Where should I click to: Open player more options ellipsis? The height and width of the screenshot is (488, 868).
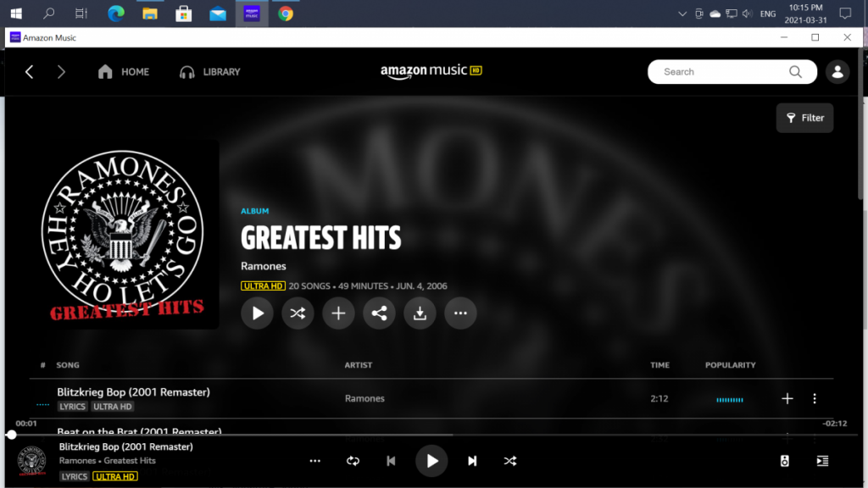click(x=315, y=461)
